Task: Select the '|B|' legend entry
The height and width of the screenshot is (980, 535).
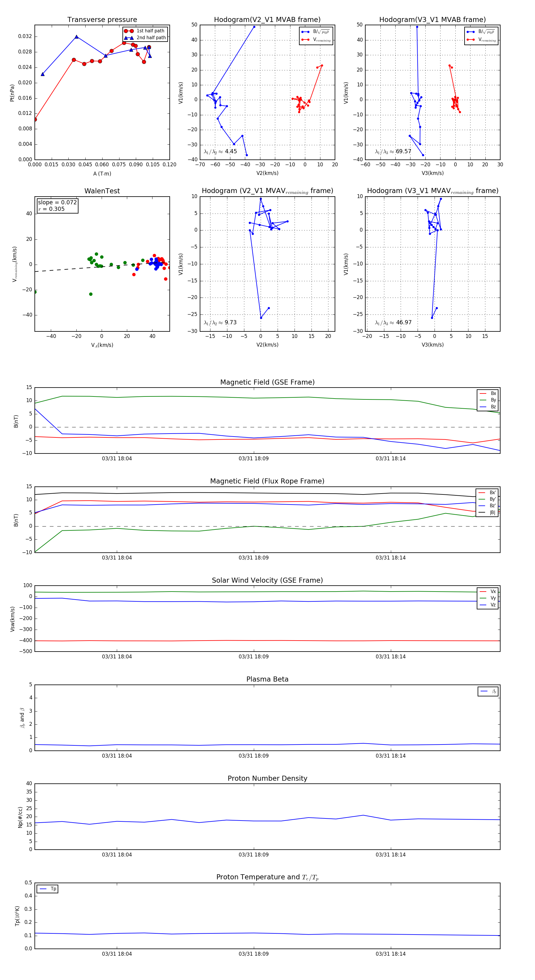Action: click(487, 513)
